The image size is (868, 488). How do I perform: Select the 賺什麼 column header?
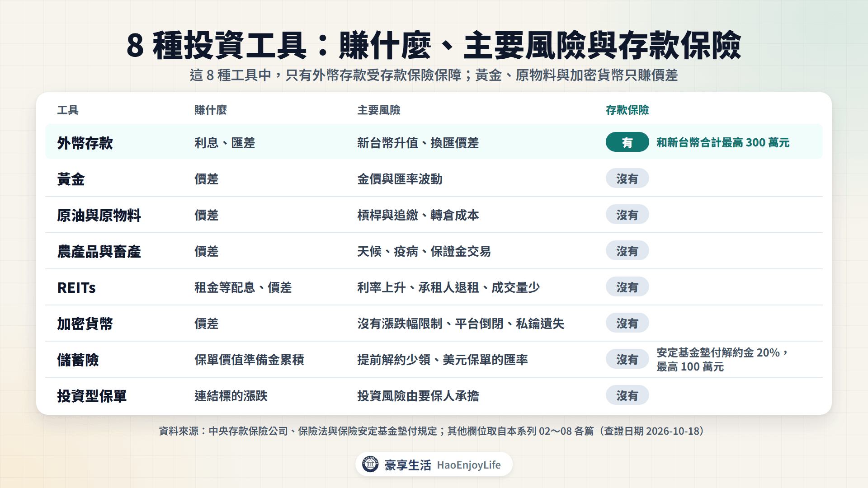coord(211,110)
